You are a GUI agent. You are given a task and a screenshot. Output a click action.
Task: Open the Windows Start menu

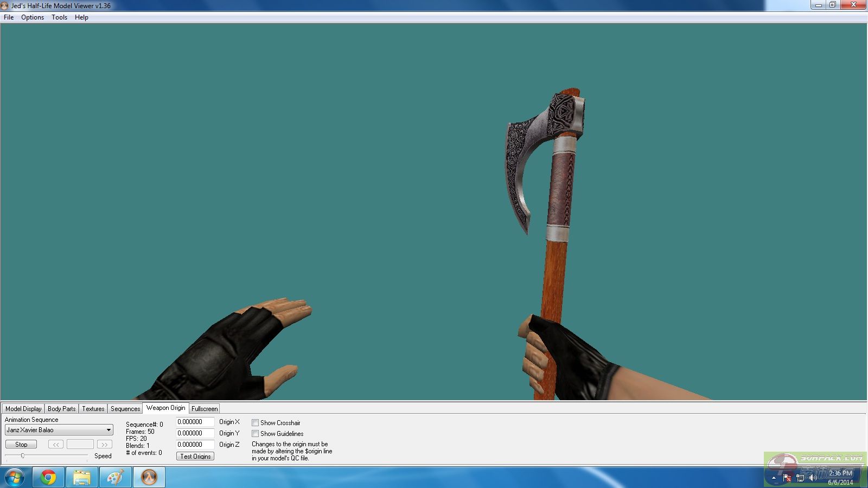pos(15,477)
